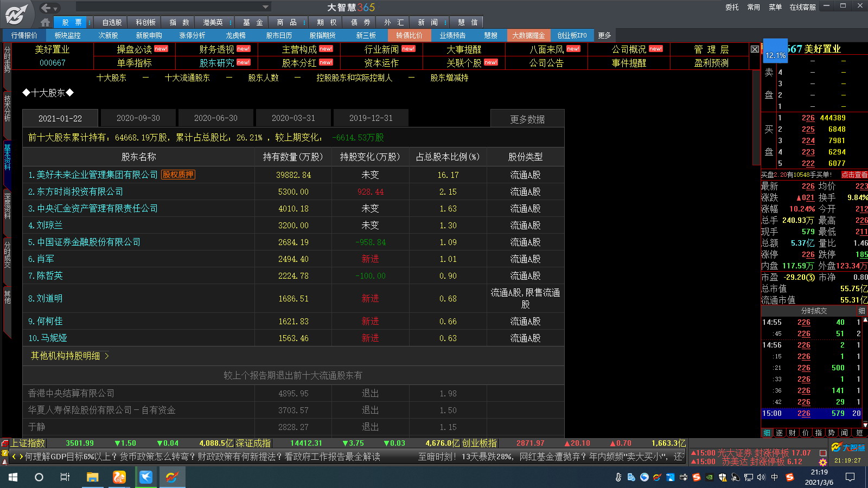Open the 财务透视 section
The image size is (868, 488).
click(217, 49)
